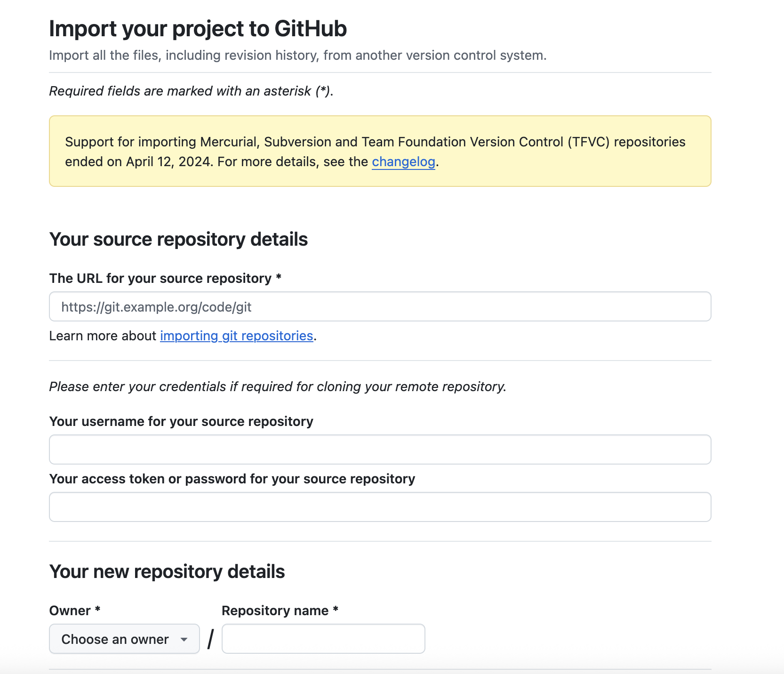Viewport: 784px width, 674px height.
Task: Click the caret arrow in owner selector
Action: pos(184,640)
